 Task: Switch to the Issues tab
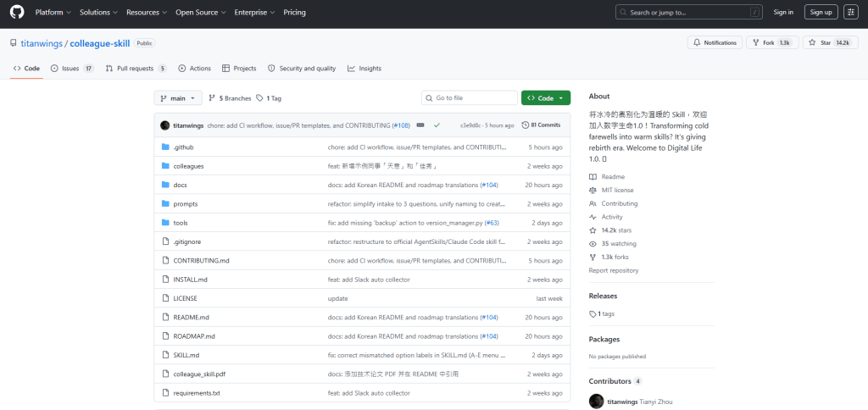(x=71, y=68)
